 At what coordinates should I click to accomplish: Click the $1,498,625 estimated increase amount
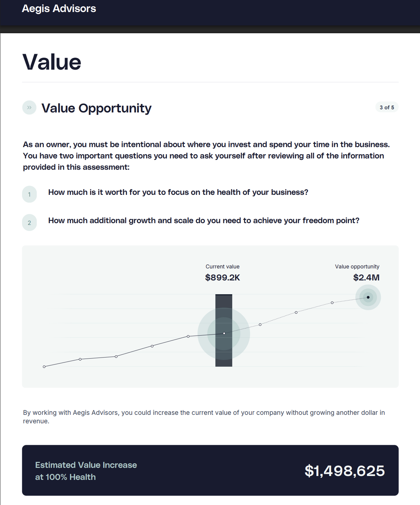344,471
